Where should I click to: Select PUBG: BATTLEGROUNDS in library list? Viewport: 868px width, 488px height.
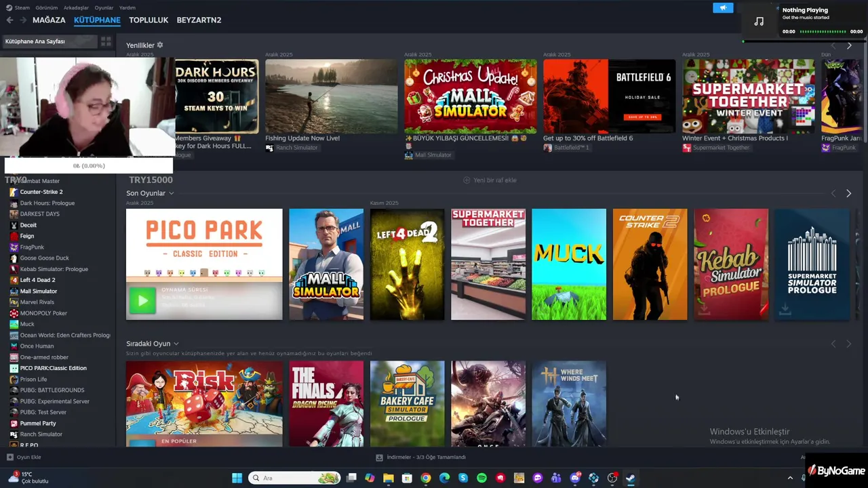tap(52, 390)
